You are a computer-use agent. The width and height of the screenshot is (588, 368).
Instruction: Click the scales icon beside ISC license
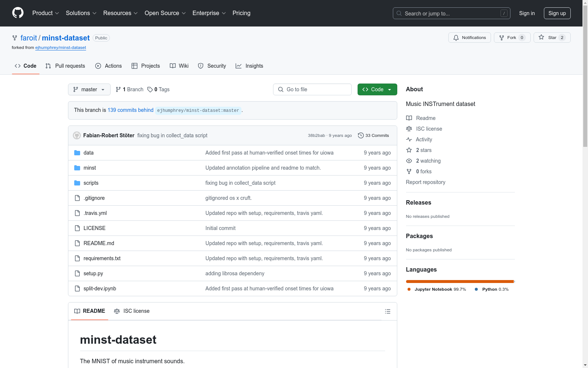tap(409, 129)
